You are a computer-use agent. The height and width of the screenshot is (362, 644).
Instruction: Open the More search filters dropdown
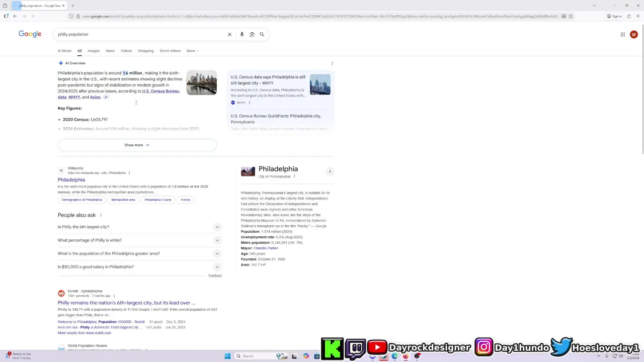click(192, 51)
